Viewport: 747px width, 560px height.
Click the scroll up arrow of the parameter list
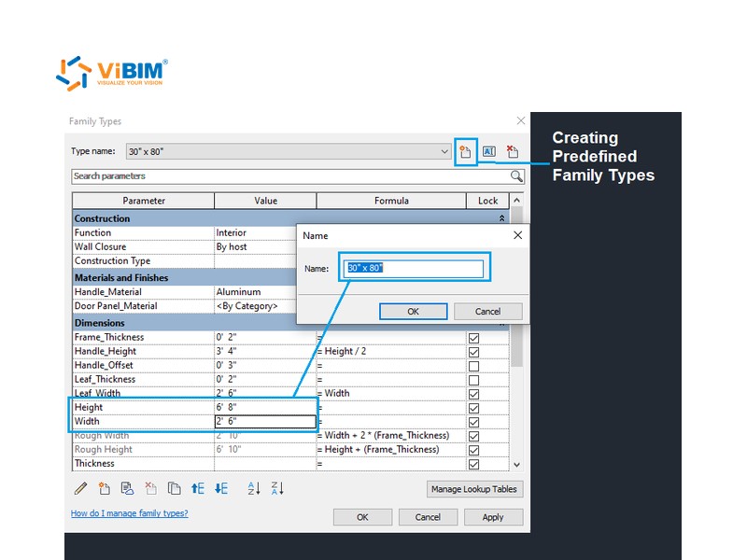click(x=516, y=201)
